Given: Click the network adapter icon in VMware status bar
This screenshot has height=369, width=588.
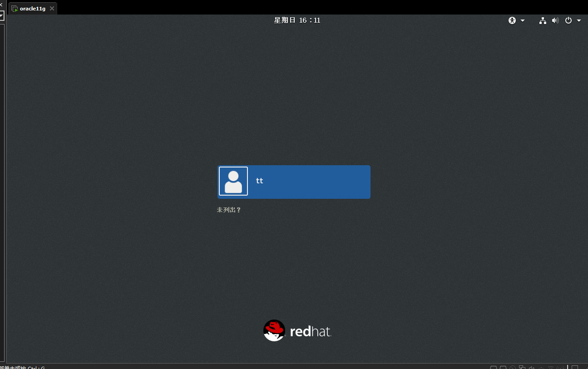Looking at the screenshot, I should [x=522, y=368].
